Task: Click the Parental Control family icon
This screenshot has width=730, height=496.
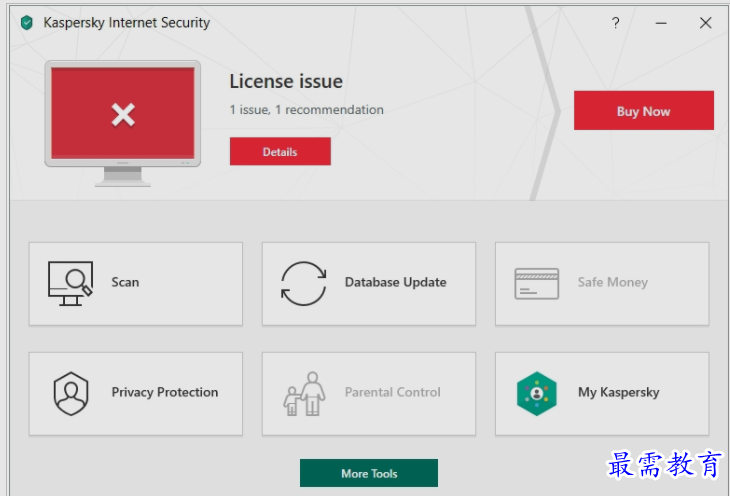Action: [x=304, y=394]
